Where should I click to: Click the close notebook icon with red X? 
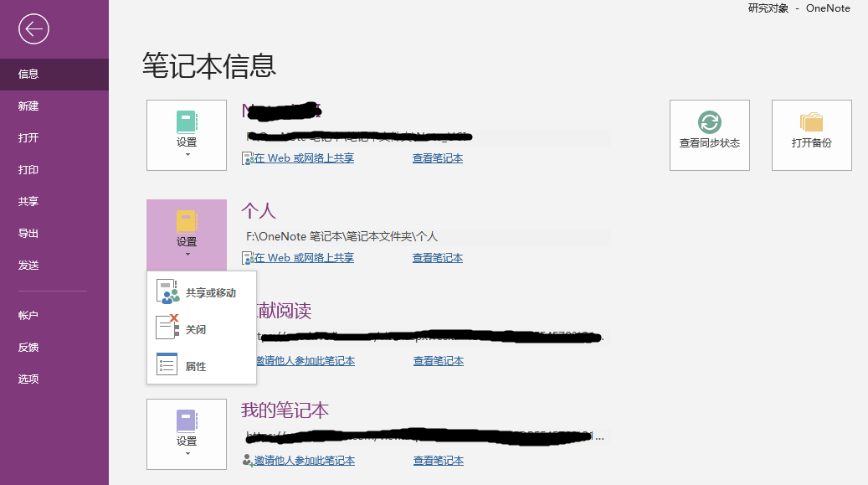pyautogui.click(x=167, y=327)
